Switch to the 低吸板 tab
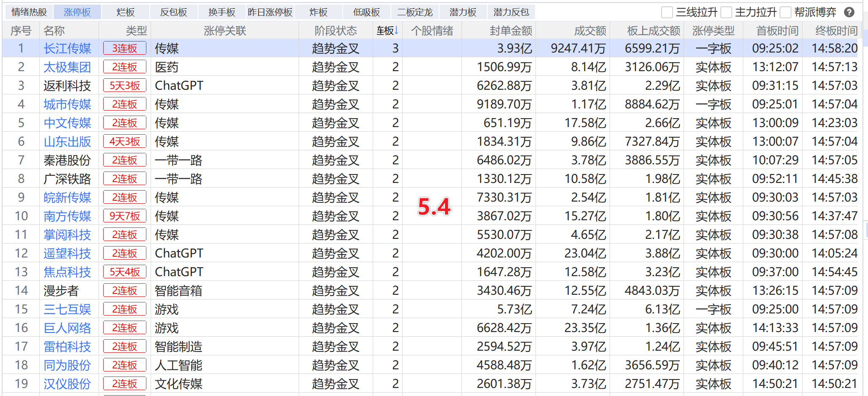Screen dimensions: 868x396 (x=367, y=12)
